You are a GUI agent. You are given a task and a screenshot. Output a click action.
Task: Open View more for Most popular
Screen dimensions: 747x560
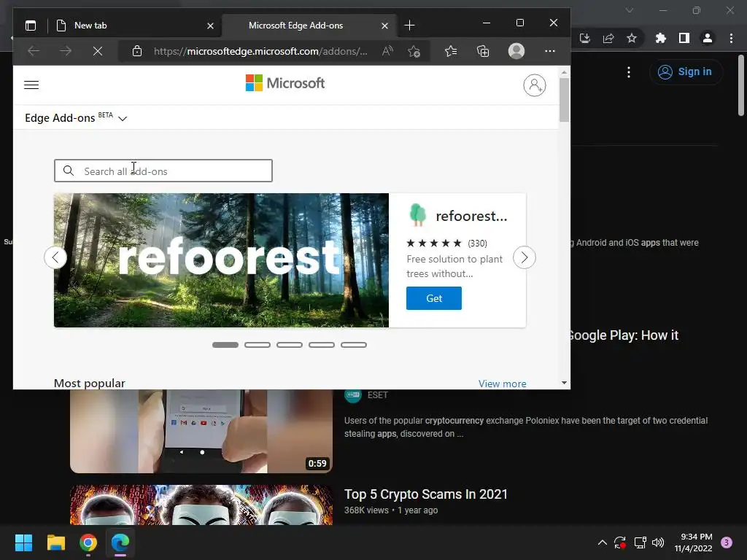pos(502,384)
